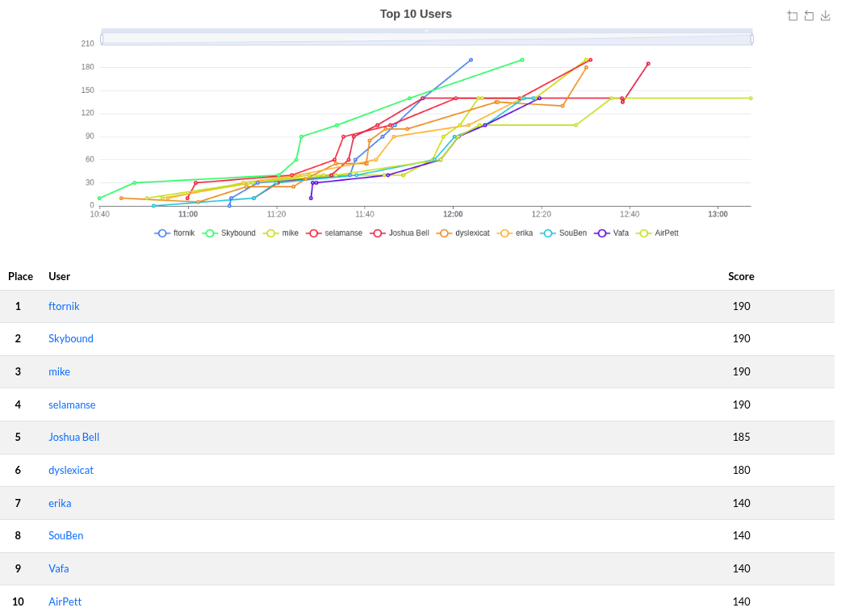Toggle erika series in legend

point(516,233)
